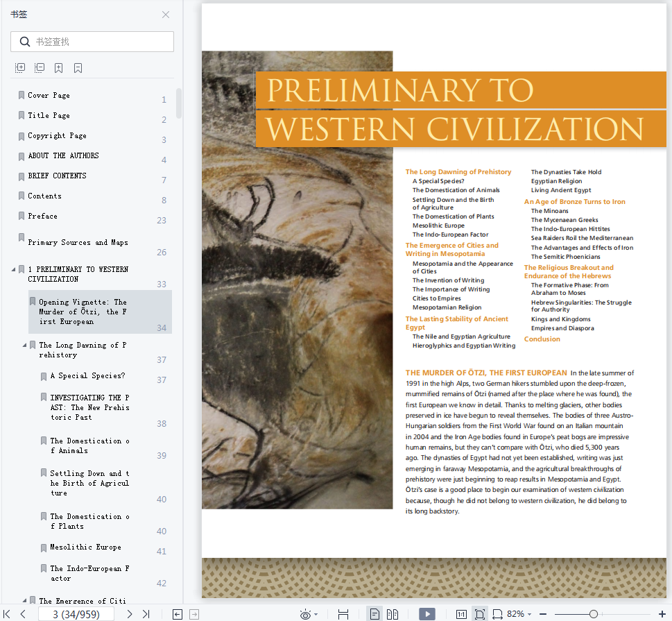Open the Cover Page bookmark

49,95
